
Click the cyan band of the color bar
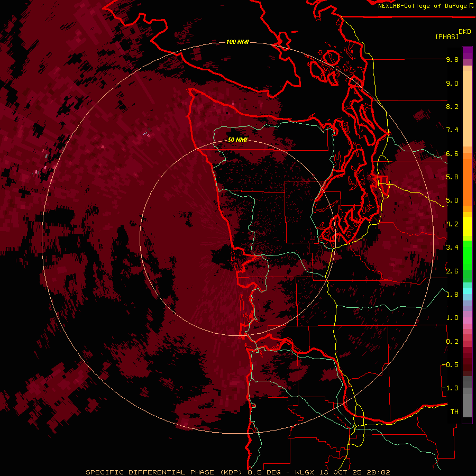click(467, 291)
